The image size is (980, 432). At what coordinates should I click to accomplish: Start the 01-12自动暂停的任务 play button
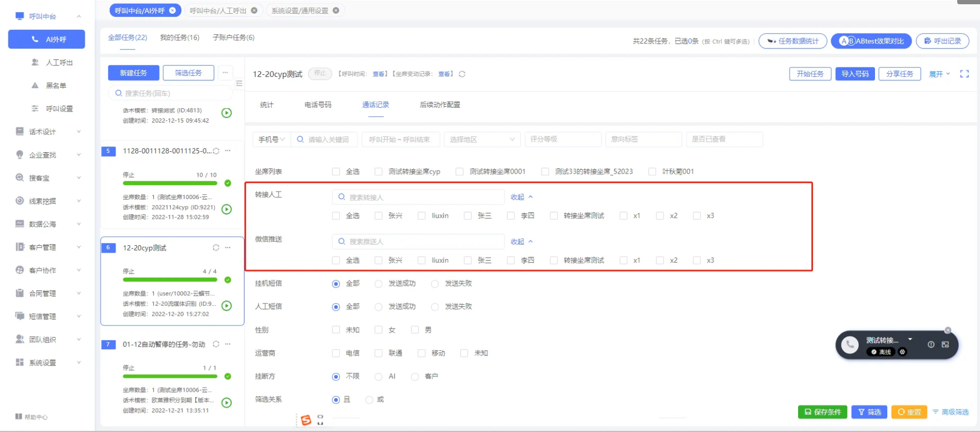pos(226,403)
